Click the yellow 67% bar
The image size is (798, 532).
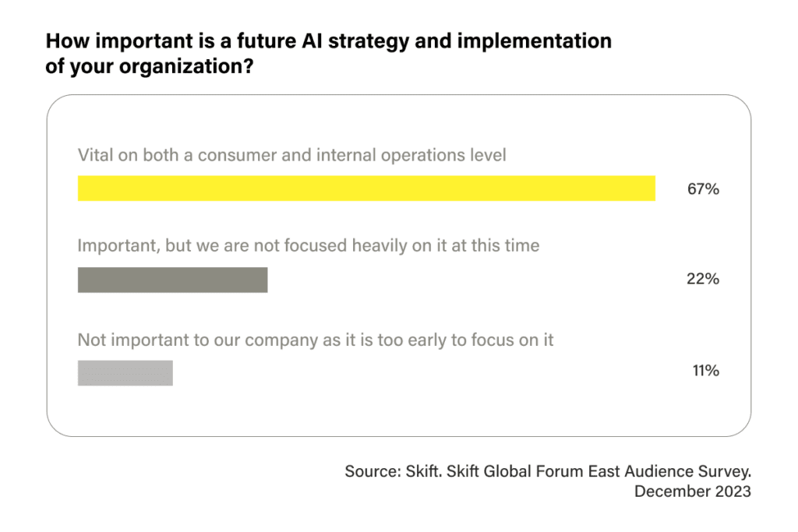coord(366,188)
